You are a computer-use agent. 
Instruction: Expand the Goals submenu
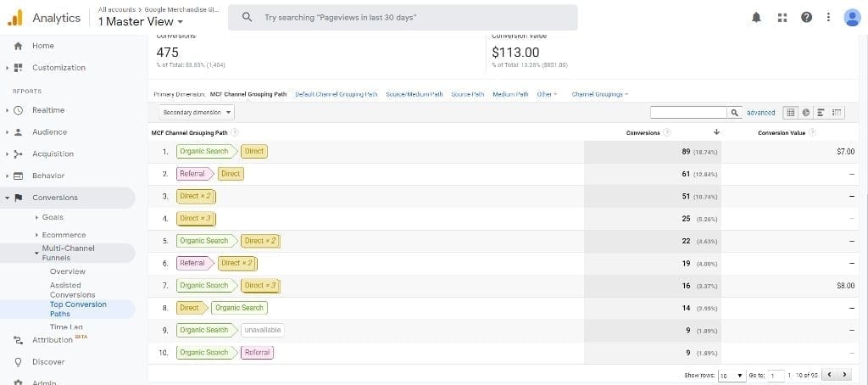coord(37,217)
